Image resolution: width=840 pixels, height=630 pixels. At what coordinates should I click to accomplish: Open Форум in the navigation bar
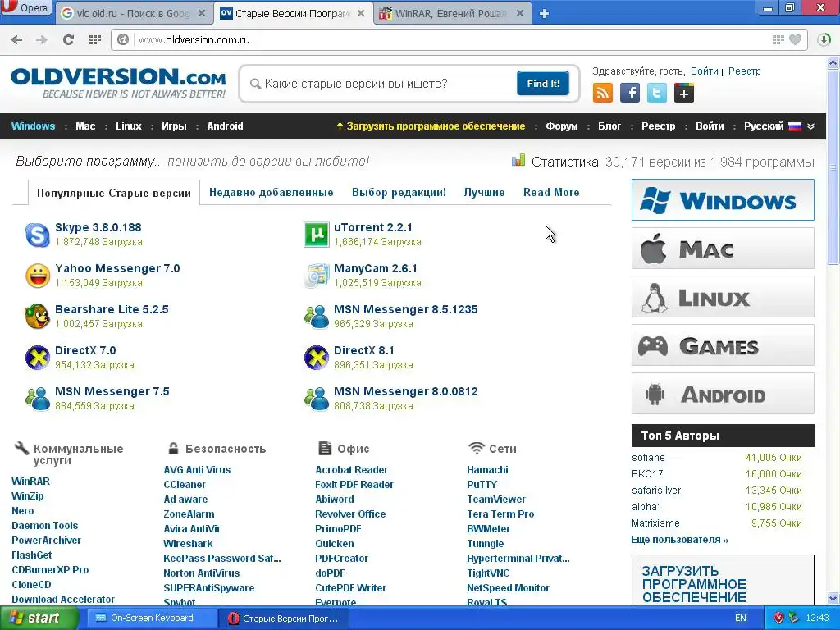pos(561,126)
